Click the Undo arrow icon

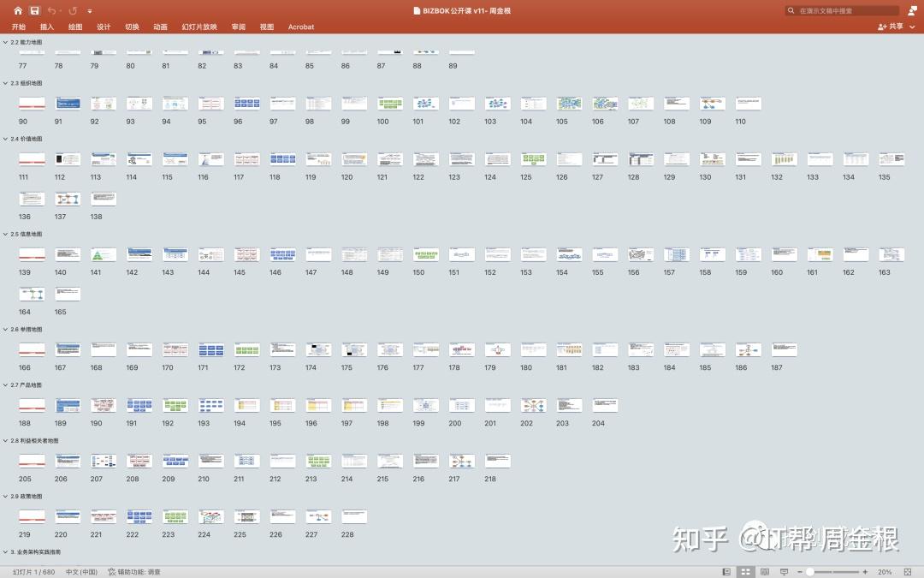52,10
